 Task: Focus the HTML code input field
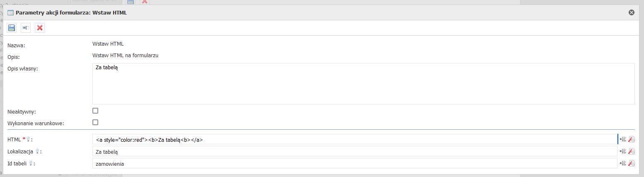click(355, 139)
